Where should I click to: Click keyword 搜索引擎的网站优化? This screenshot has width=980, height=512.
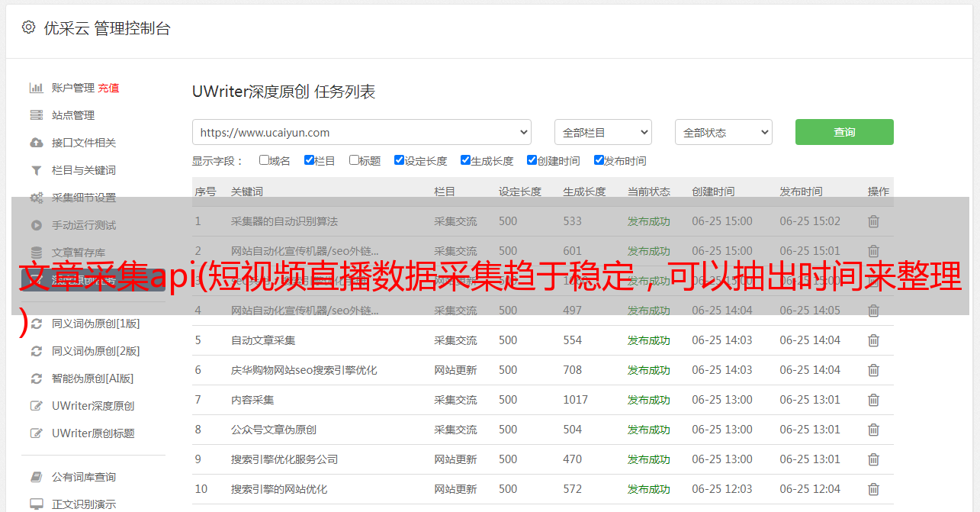click(x=279, y=489)
